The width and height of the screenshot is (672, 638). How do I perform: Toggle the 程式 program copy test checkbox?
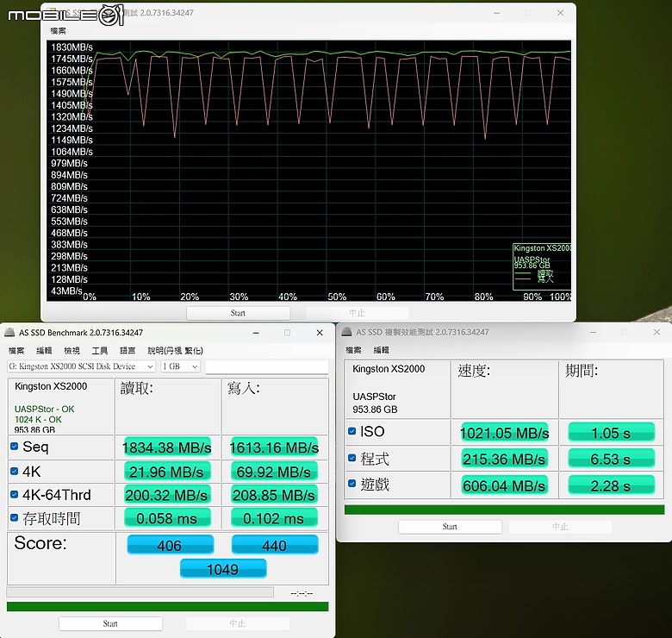[352, 458]
